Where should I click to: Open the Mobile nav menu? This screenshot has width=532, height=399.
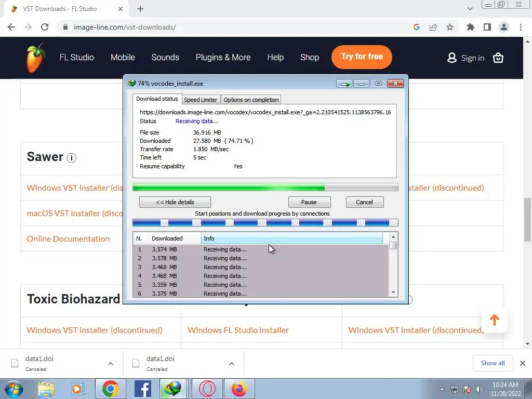(123, 57)
